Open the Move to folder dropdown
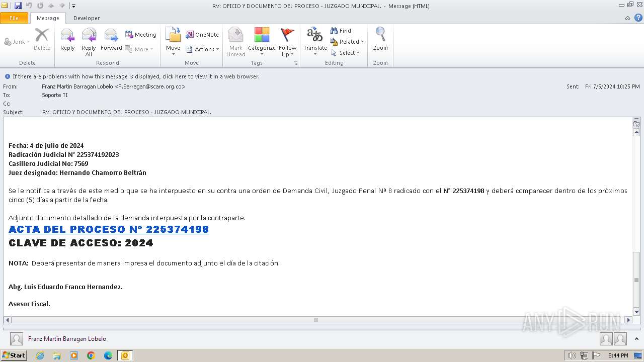Viewport: 644px width, 362px height. click(x=173, y=42)
